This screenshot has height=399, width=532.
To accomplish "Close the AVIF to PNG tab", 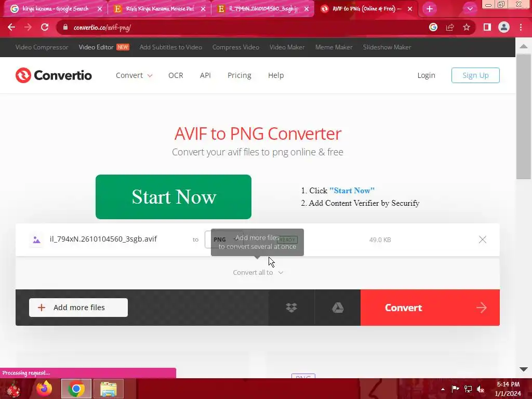I will [410, 9].
